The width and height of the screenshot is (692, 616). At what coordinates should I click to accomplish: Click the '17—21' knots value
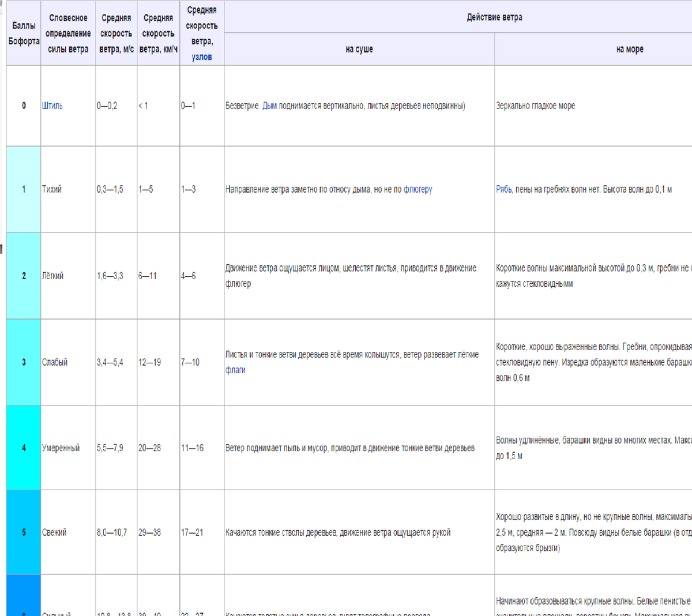coord(192,532)
